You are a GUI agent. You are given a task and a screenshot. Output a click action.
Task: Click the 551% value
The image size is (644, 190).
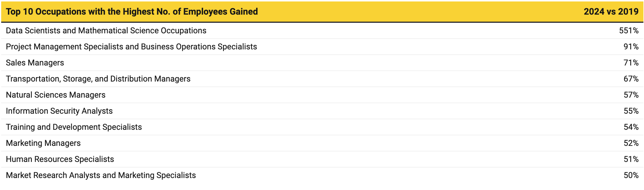coord(629,31)
